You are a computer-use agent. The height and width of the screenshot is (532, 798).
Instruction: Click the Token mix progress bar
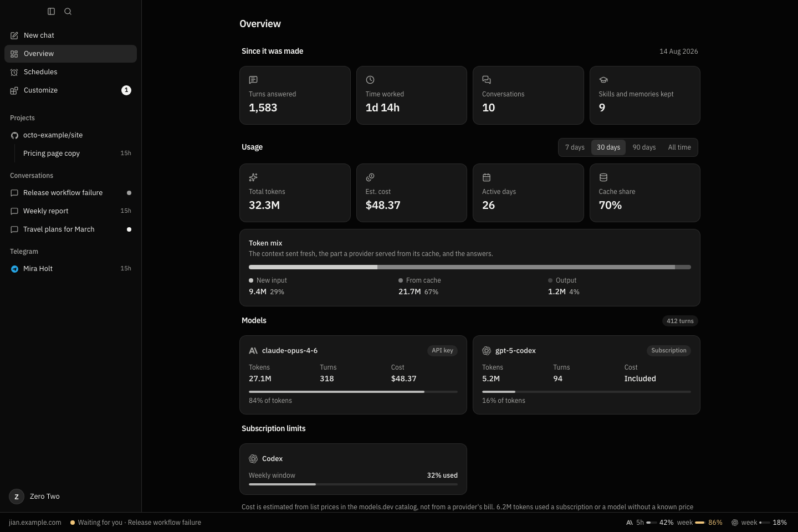(x=470, y=267)
